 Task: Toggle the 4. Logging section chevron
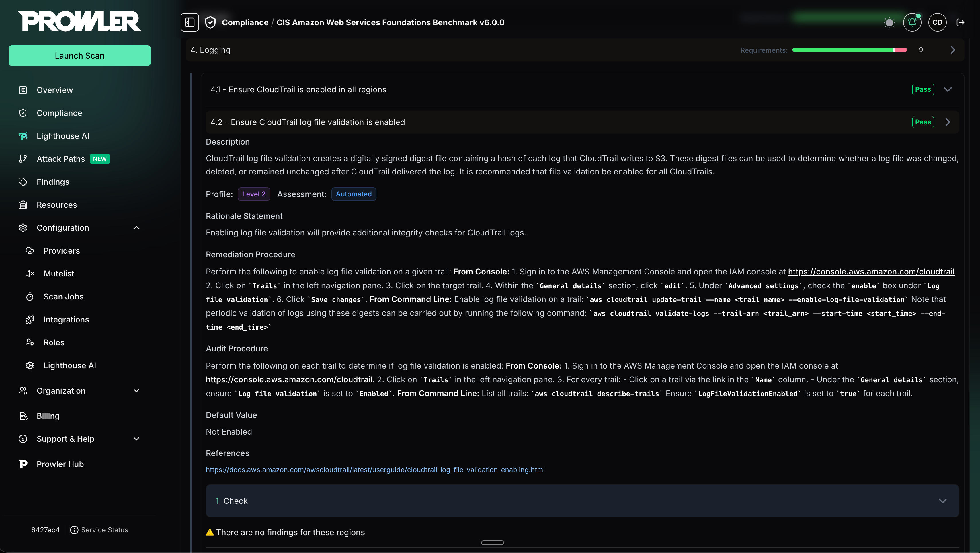[x=952, y=50]
